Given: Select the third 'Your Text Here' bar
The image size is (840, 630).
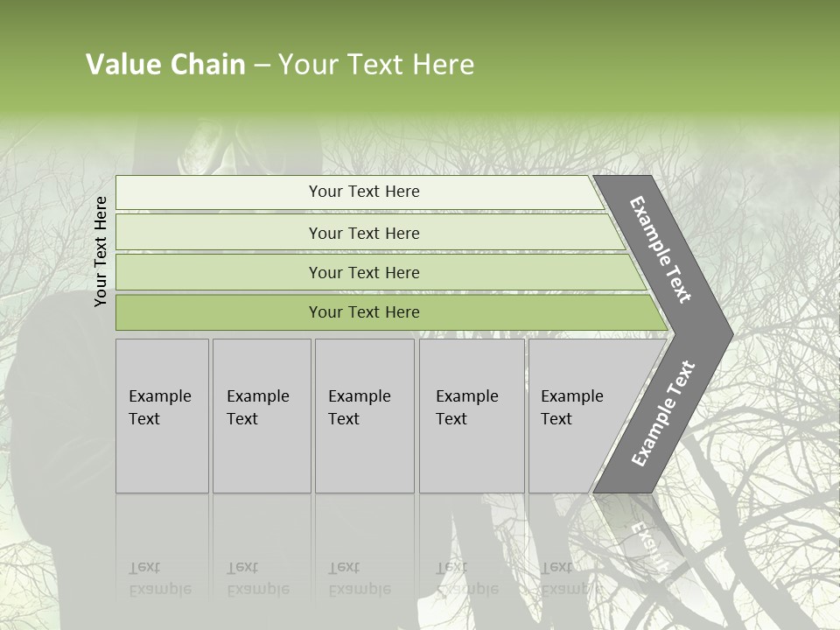Looking at the screenshot, I should 381,272.
